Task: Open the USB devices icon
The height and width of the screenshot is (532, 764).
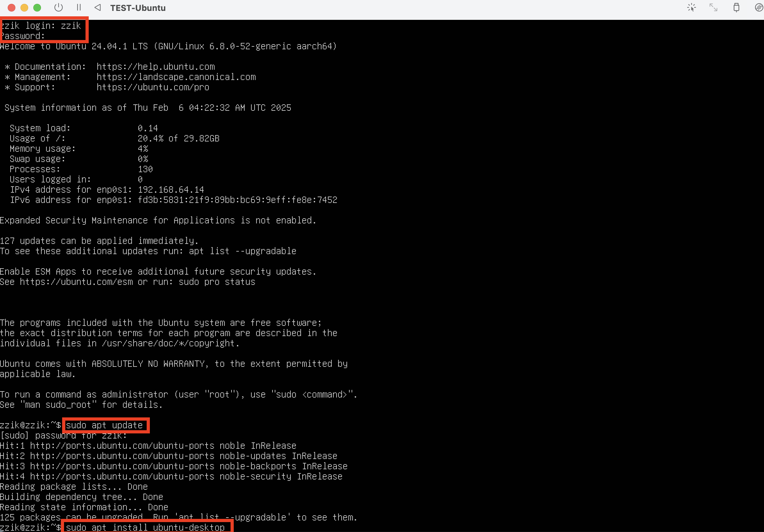Action: pyautogui.click(x=736, y=7)
